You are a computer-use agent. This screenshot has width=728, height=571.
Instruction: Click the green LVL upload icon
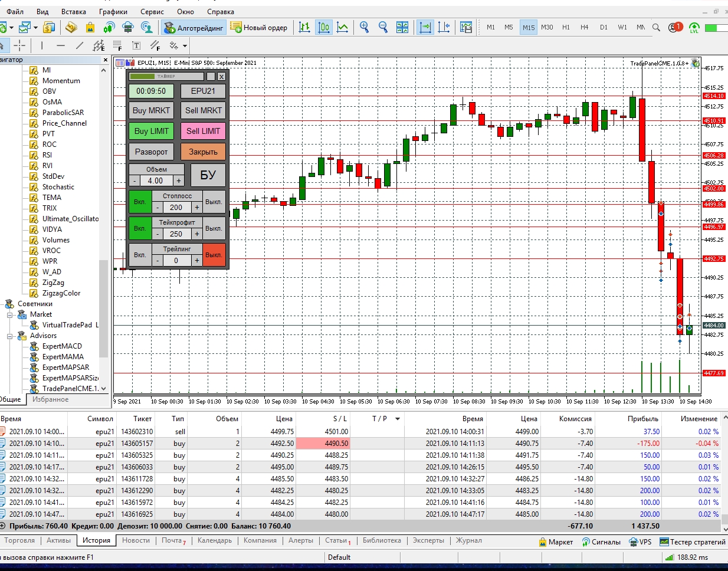click(694, 28)
